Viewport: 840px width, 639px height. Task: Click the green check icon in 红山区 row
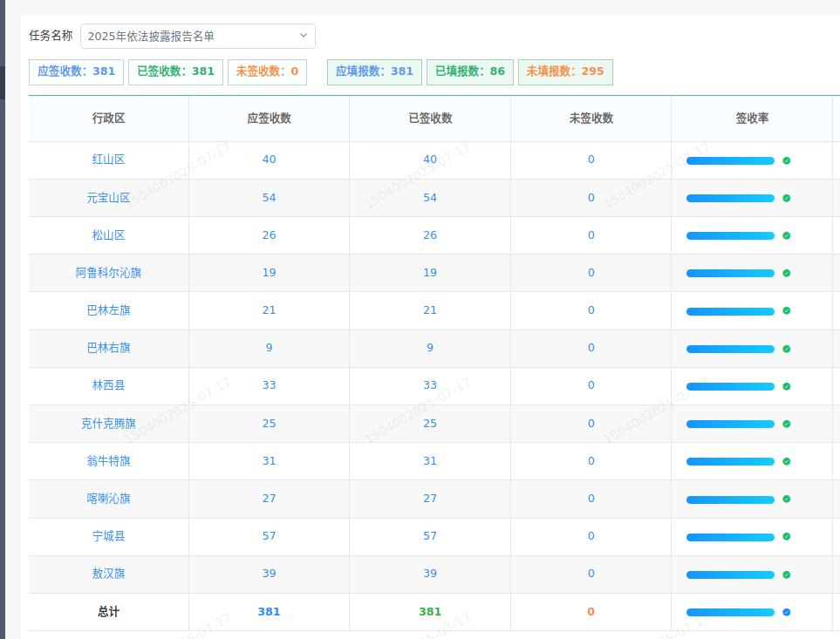786,160
